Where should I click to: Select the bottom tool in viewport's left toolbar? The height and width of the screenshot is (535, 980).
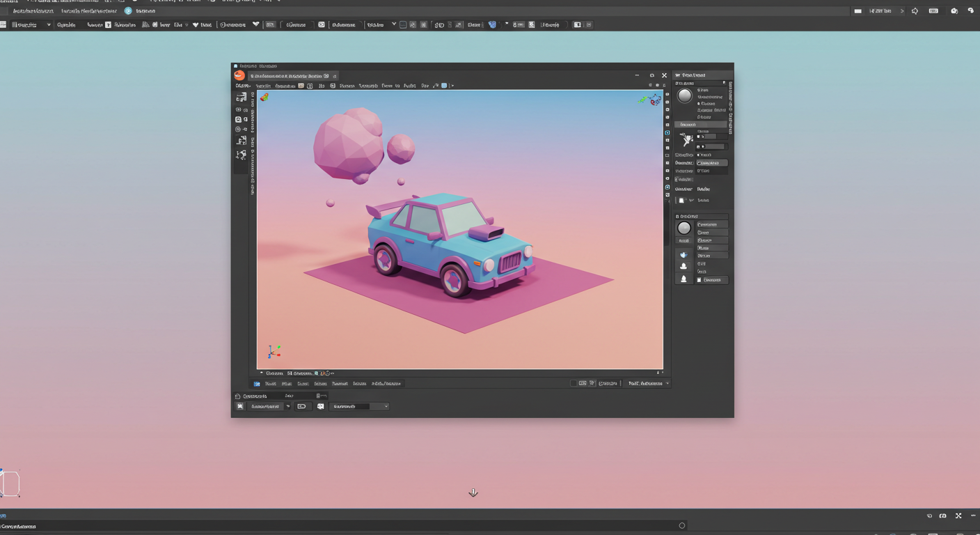coord(241,155)
